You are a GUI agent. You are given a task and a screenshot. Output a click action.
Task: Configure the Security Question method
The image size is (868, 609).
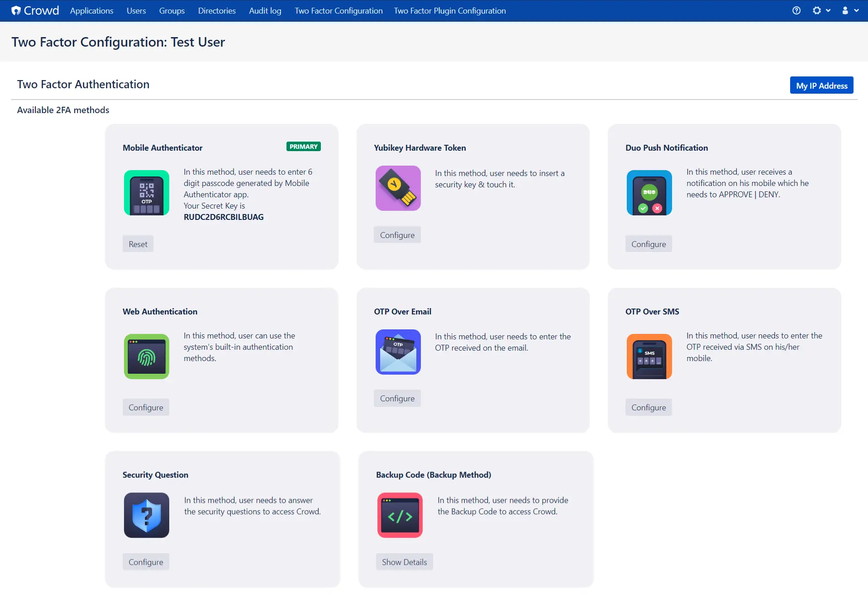146,562
